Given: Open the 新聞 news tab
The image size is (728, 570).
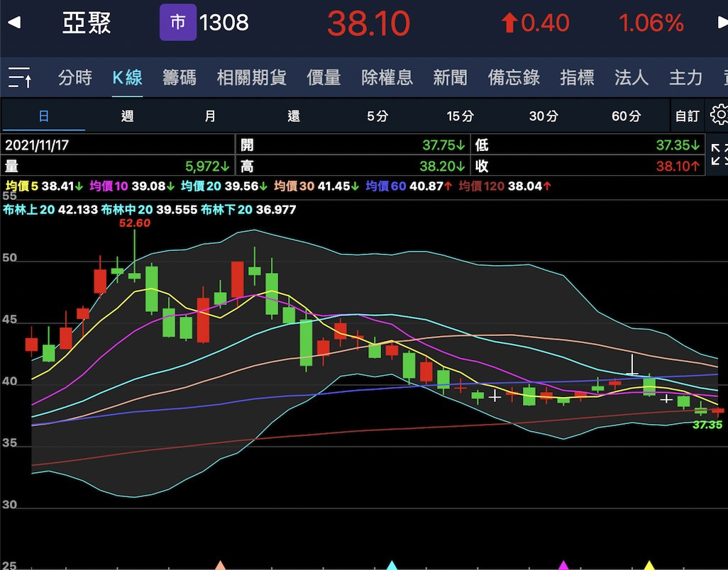Looking at the screenshot, I should pyautogui.click(x=451, y=77).
